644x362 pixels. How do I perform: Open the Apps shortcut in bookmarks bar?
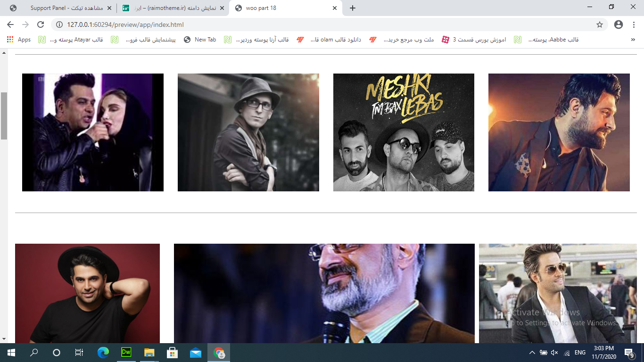[19, 40]
